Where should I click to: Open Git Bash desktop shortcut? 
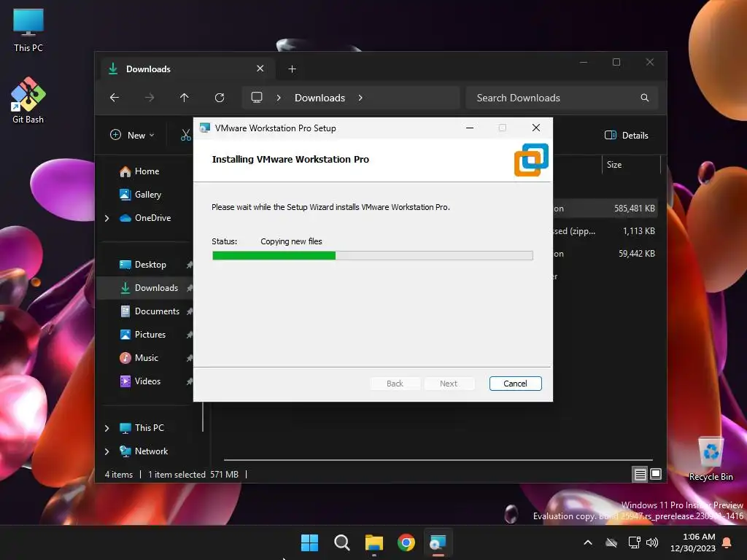click(x=28, y=100)
